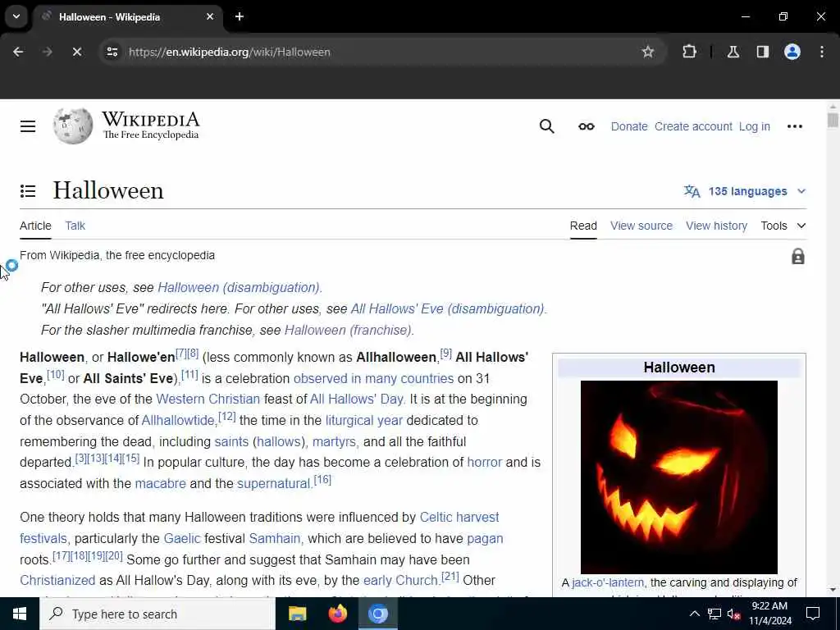Select the Read tab
Viewport: 840px width, 630px height.
583,226
